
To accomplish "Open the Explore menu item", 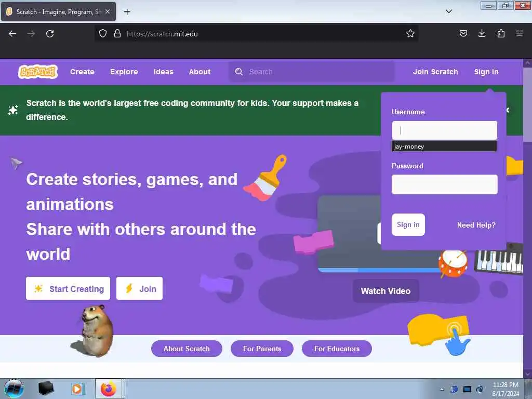I will [x=124, y=72].
